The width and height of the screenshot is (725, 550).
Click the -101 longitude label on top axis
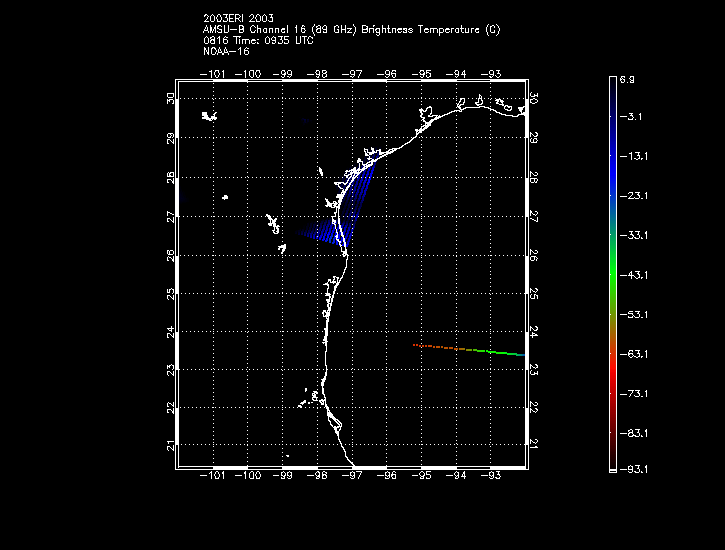[213, 72]
